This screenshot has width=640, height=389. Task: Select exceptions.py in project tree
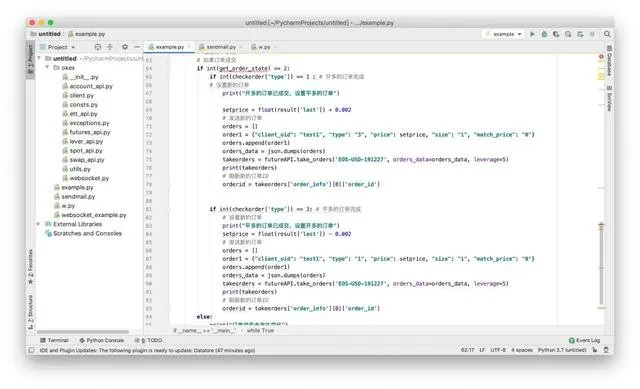[86, 123]
